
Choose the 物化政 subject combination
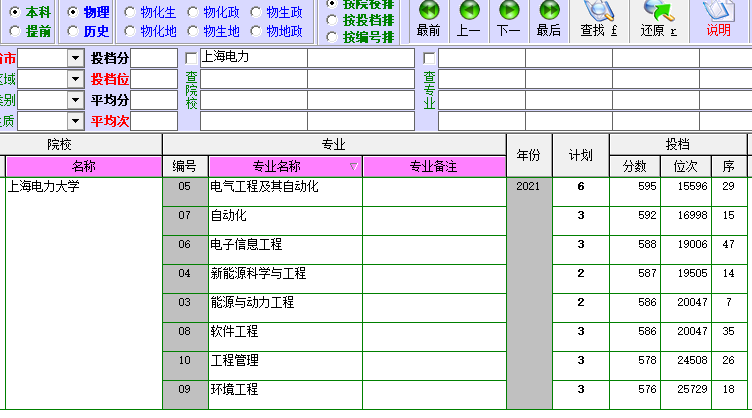point(213,12)
